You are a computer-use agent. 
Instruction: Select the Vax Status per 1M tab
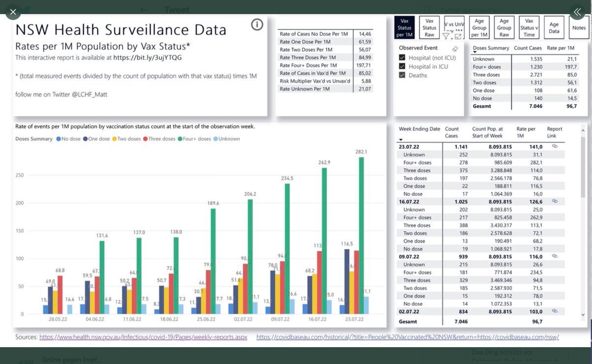point(405,28)
